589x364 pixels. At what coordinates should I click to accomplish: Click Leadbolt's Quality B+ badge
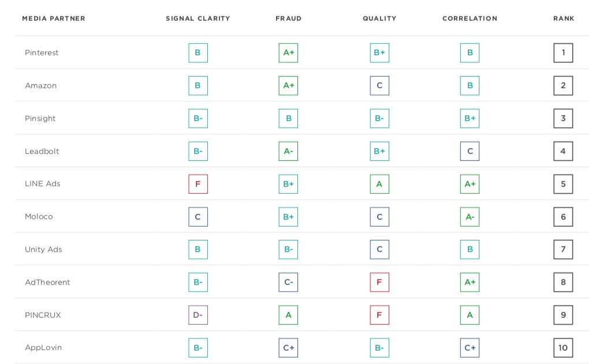click(379, 151)
